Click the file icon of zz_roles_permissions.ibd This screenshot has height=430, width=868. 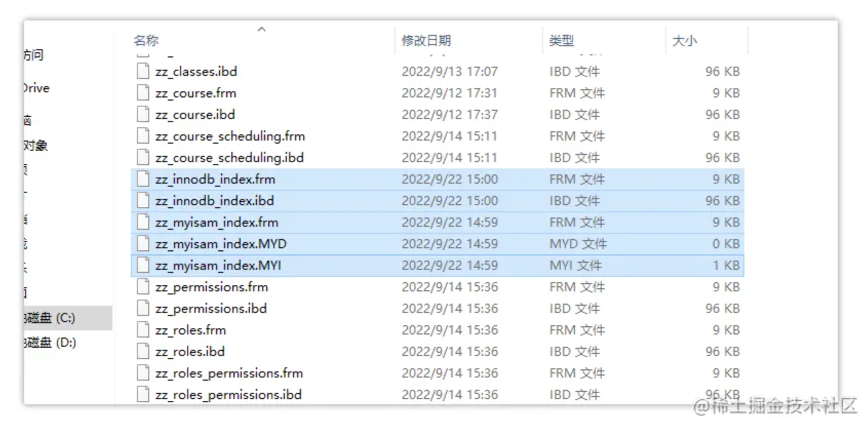[x=143, y=394]
